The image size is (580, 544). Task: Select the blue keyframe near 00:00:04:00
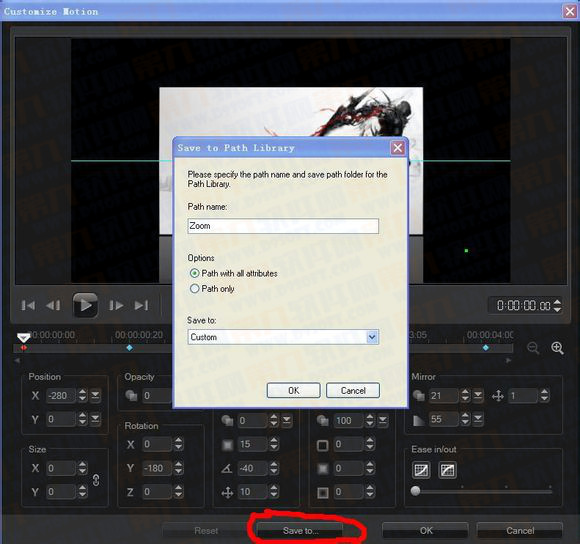click(486, 348)
